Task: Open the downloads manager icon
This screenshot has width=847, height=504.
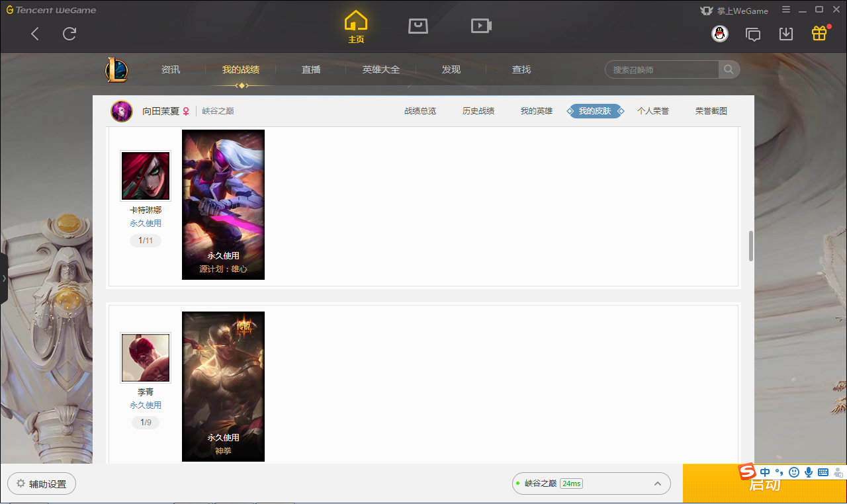Action: click(786, 34)
